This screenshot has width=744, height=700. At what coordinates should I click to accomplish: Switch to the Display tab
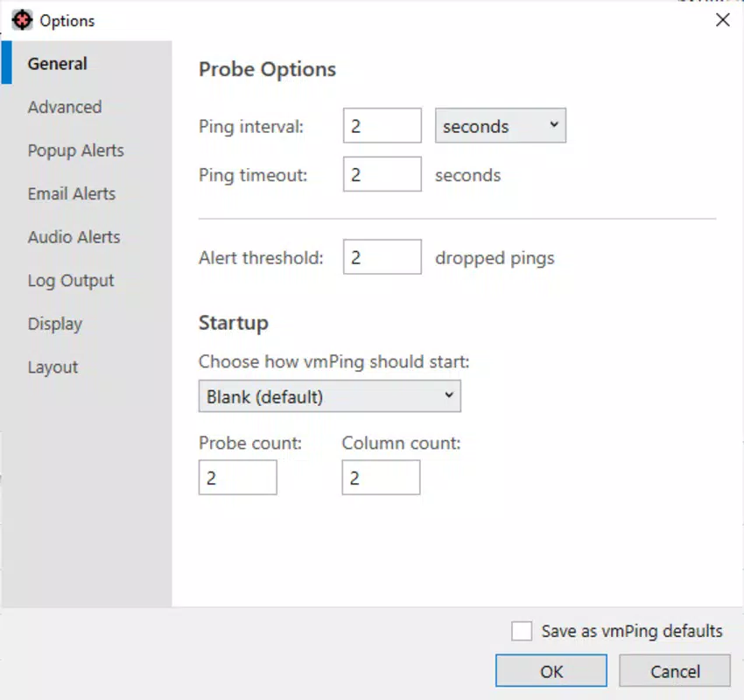coord(87,324)
